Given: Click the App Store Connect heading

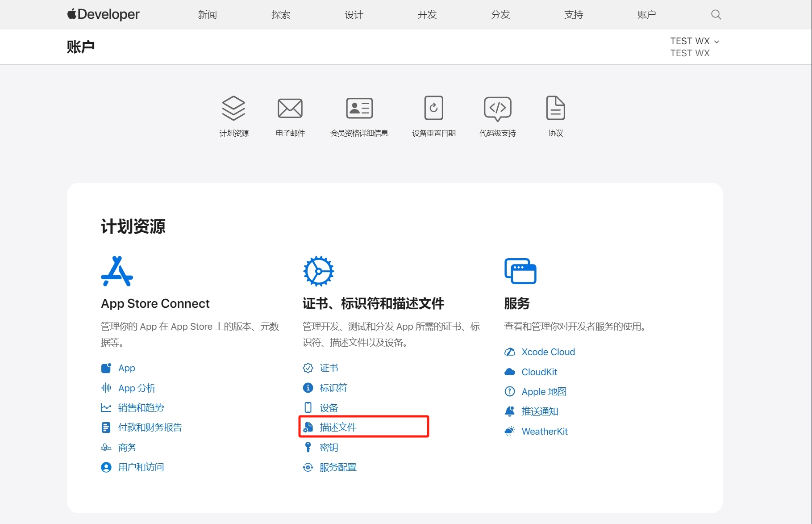Looking at the screenshot, I should pyautogui.click(x=155, y=304).
